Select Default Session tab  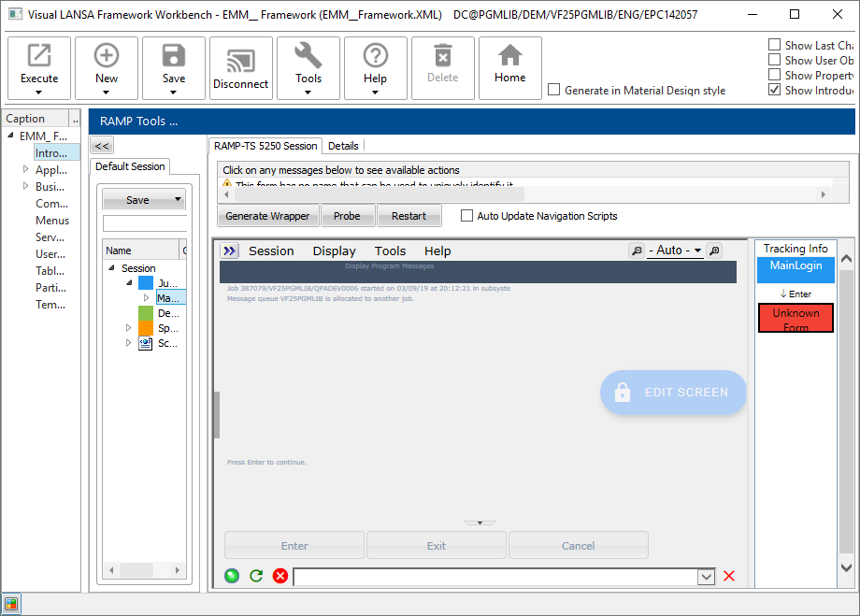(130, 166)
